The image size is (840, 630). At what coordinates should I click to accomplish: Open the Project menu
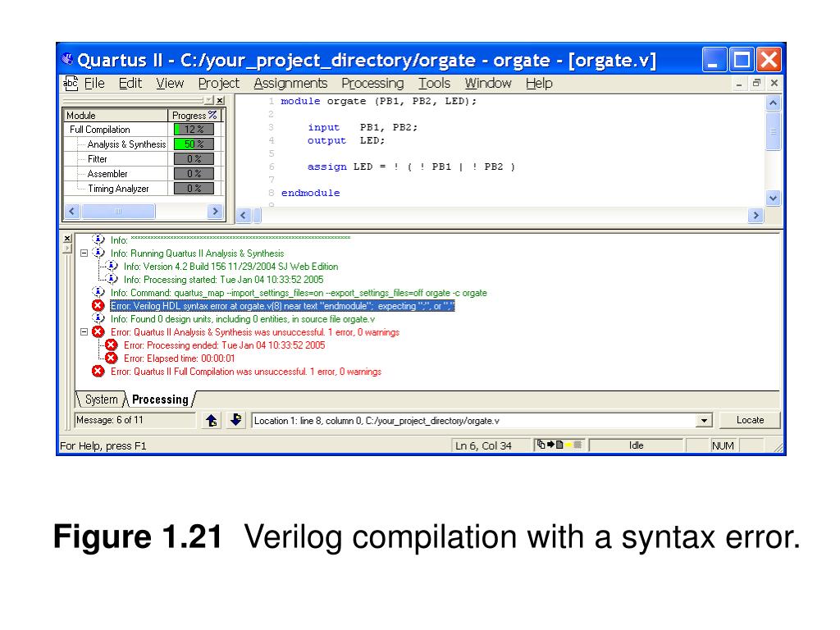(218, 84)
